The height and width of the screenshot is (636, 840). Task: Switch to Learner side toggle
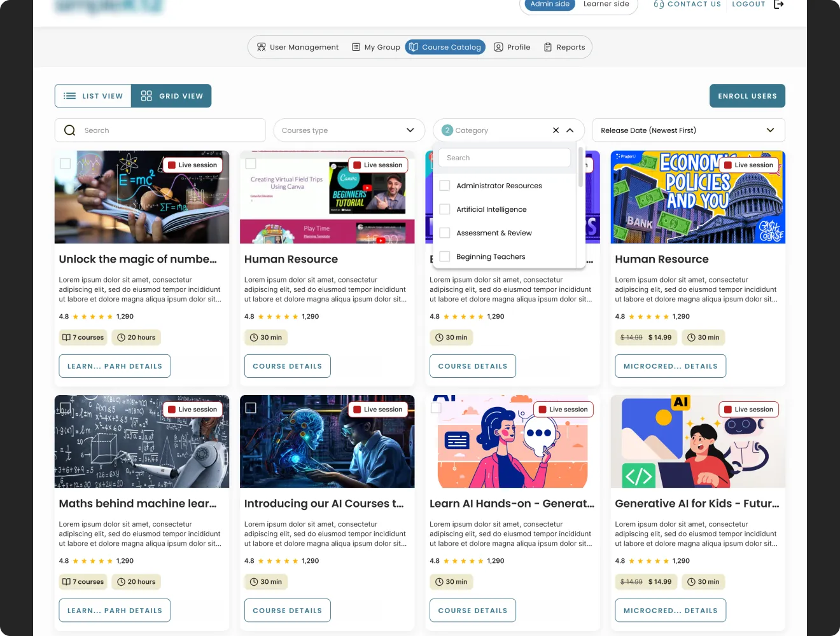[606, 4]
